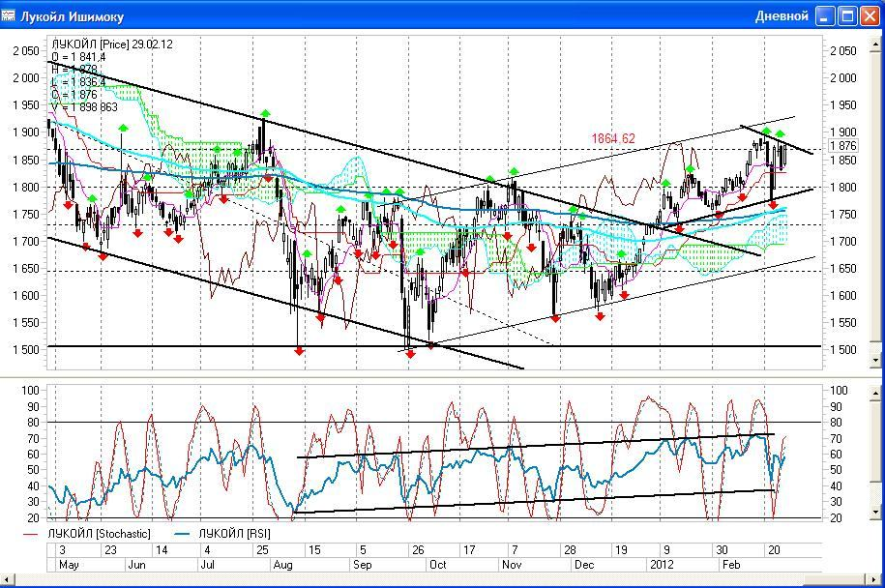Click the Лукойл Ишимоку window title

point(73,16)
